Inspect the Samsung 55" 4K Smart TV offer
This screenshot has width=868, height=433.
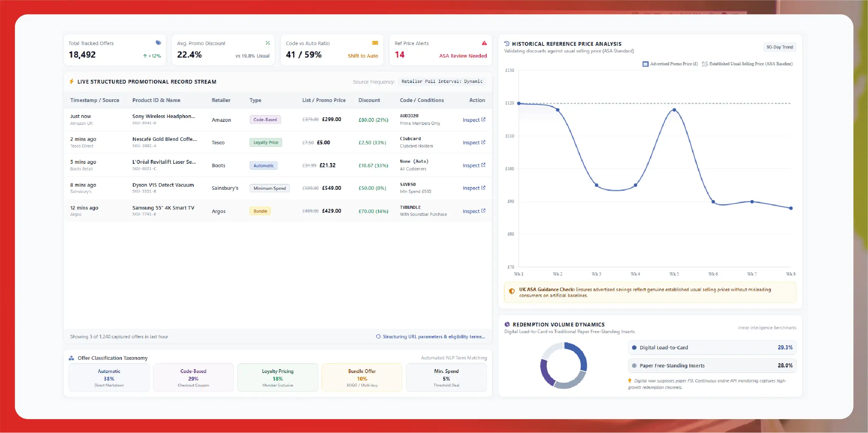pyautogui.click(x=474, y=211)
